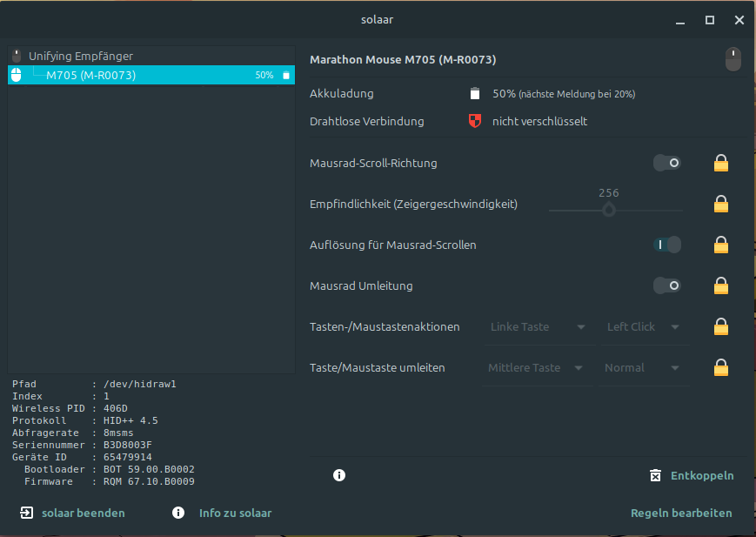
Task: Select the M705 (M-R0073) device row
Action: (x=151, y=75)
